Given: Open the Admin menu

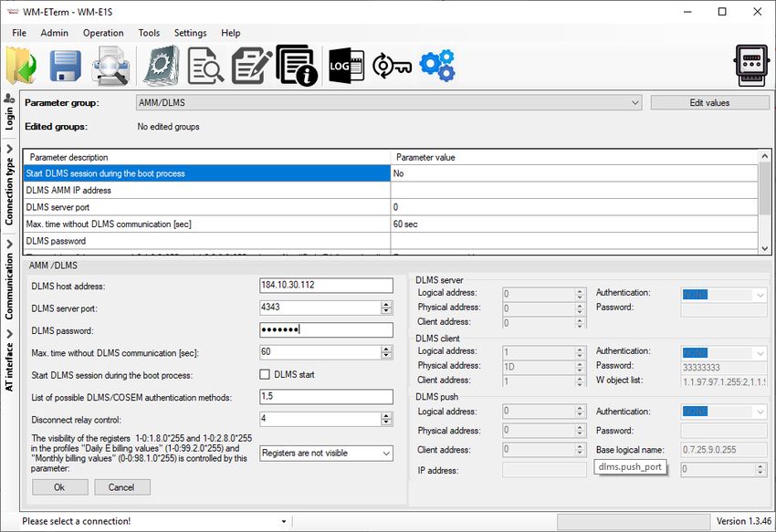Looking at the screenshot, I should (x=55, y=33).
